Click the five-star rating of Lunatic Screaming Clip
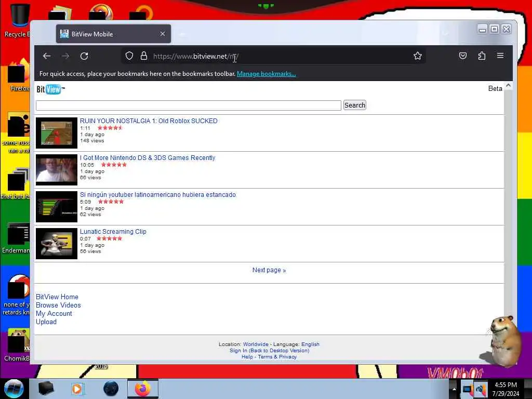 coord(109,238)
